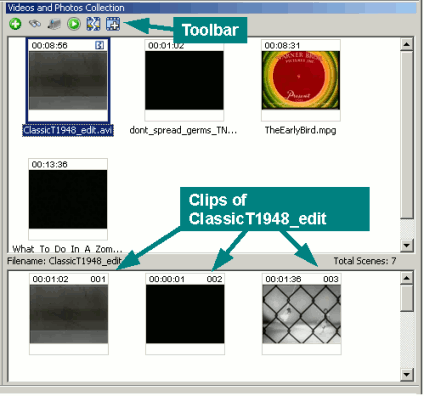Click the split scenes film icon
This screenshot has width=424, height=396.
[x=93, y=24]
